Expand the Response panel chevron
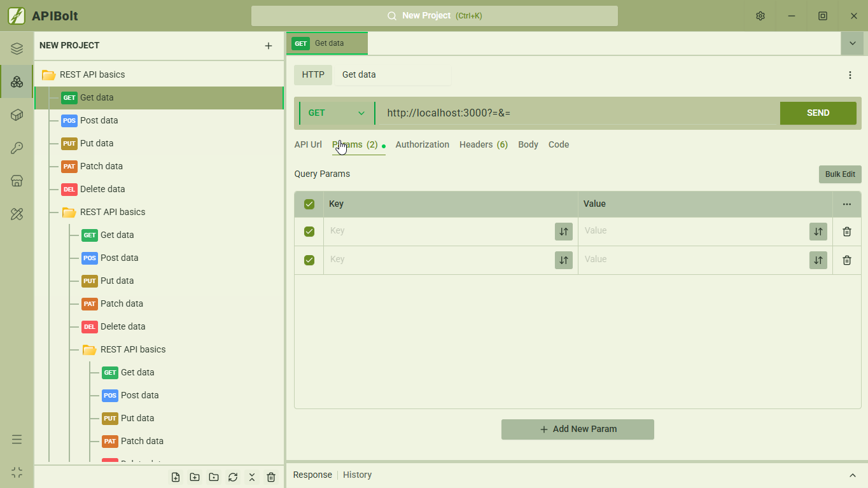 point(853,475)
